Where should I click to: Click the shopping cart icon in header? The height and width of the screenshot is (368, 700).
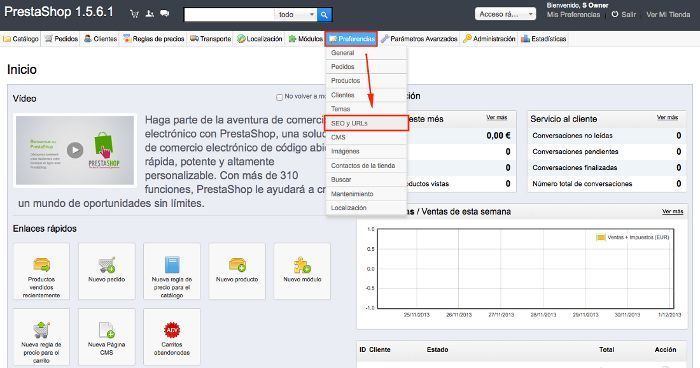pyautogui.click(x=134, y=14)
